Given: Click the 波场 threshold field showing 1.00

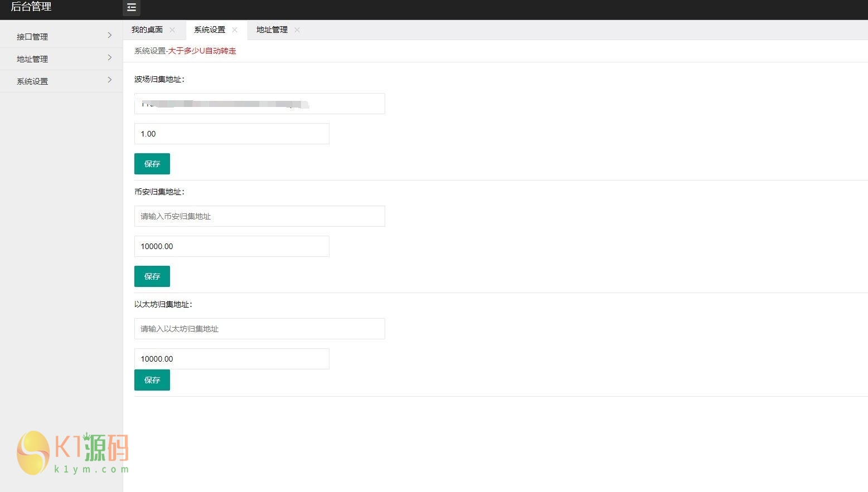Looking at the screenshot, I should click(232, 134).
